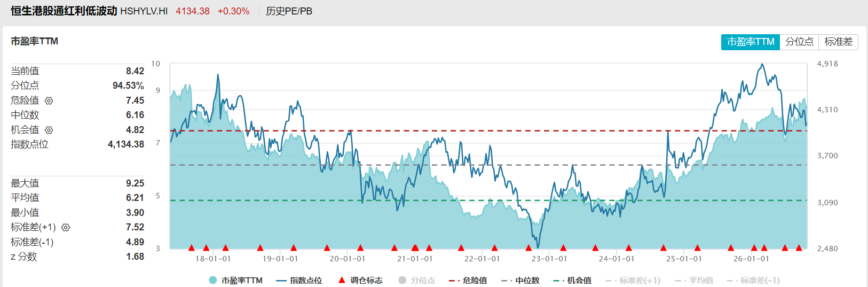Click the +0.30% change value
Screen dimensions: 868x287
[x=233, y=11]
